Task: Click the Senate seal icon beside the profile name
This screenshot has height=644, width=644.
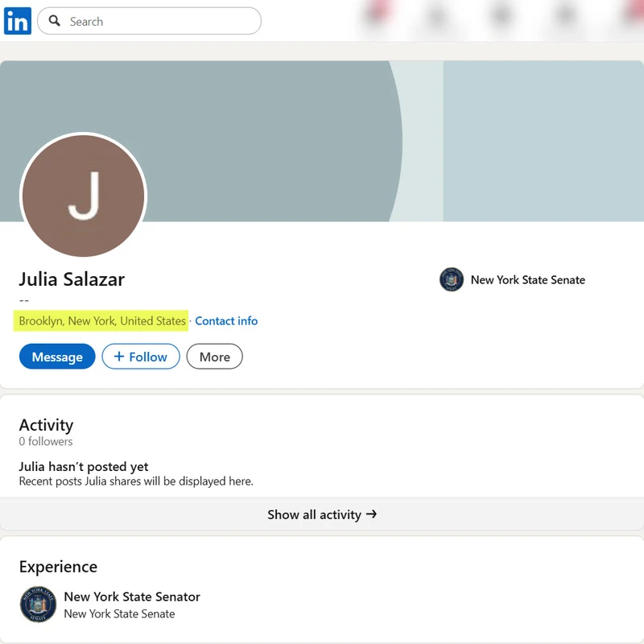Action: 452,280
